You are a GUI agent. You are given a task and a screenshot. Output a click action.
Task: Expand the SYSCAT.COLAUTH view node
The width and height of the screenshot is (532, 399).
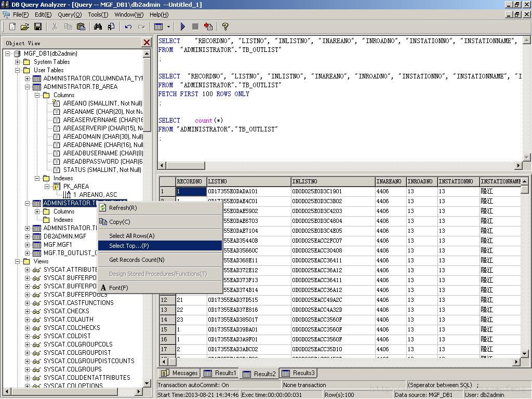tap(27, 320)
